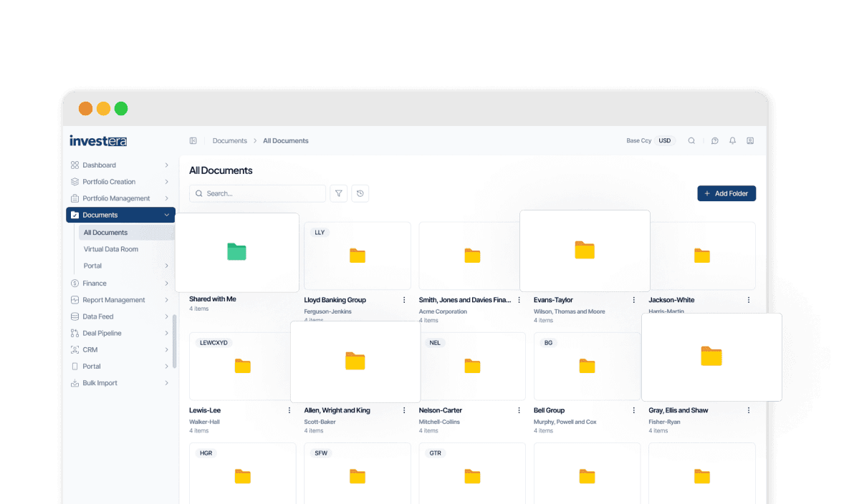This screenshot has height=504, width=844.
Task: Open the SFW tagged folder card
Action: (358, 473)
